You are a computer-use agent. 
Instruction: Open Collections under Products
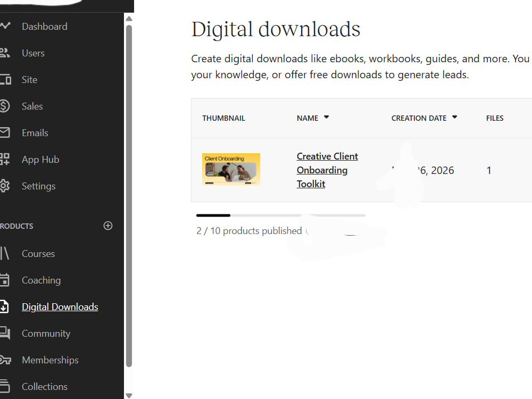click(45, 387)
